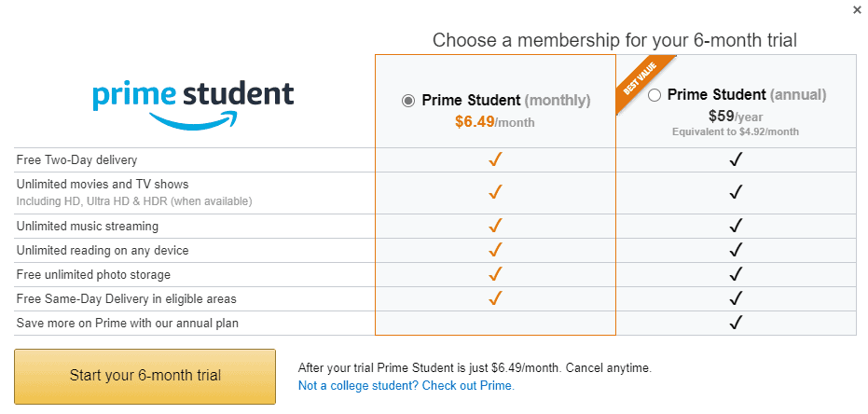Click orange checkmark for Unlimited movies and TV

pos(496,193)
